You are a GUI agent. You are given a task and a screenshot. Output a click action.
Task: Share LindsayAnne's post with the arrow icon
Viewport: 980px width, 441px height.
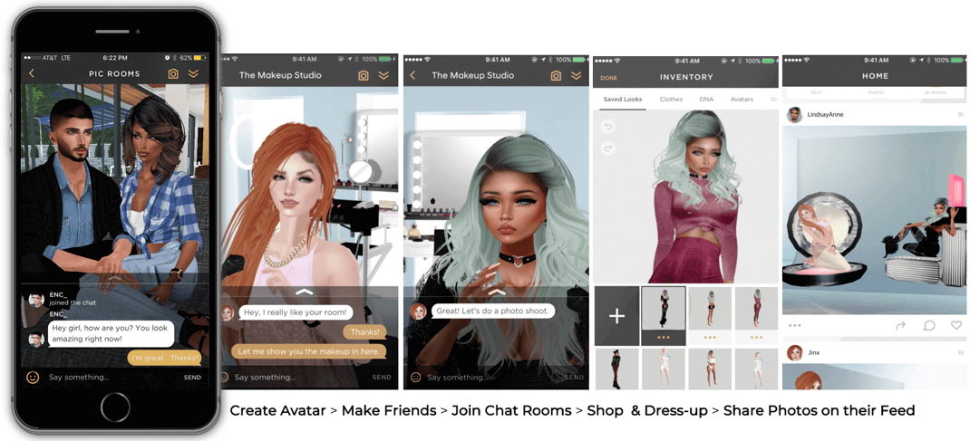point(901,325)
